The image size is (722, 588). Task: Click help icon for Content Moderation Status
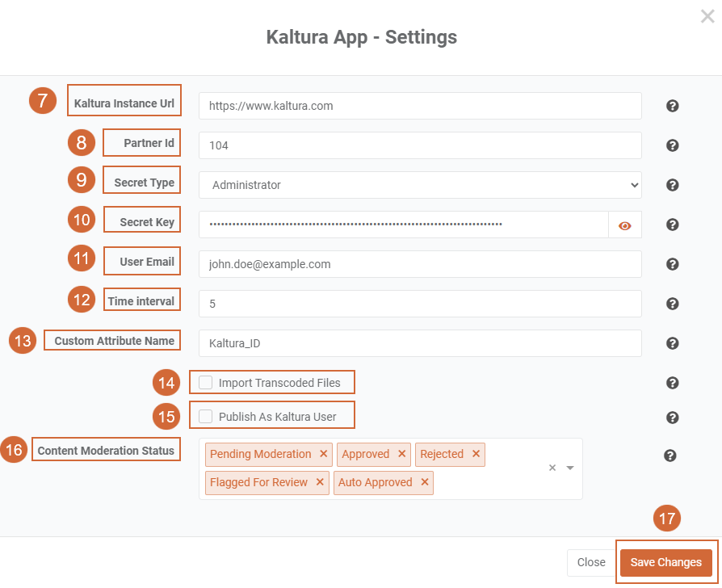pos(670,456)
